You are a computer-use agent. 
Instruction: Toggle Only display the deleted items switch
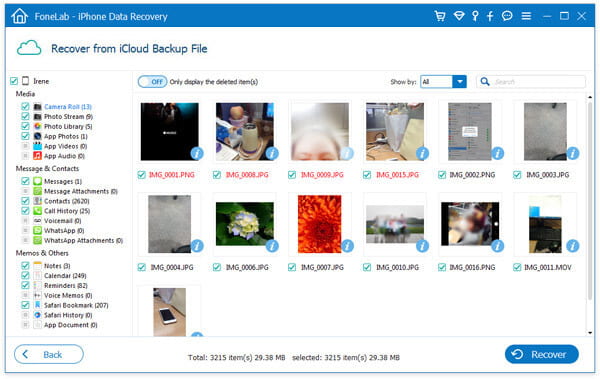pyautogui.click(x=152, y=82)
